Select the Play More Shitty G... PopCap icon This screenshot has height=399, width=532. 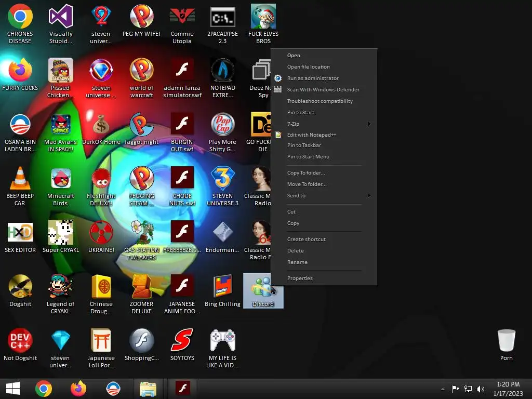pos(222,132)
